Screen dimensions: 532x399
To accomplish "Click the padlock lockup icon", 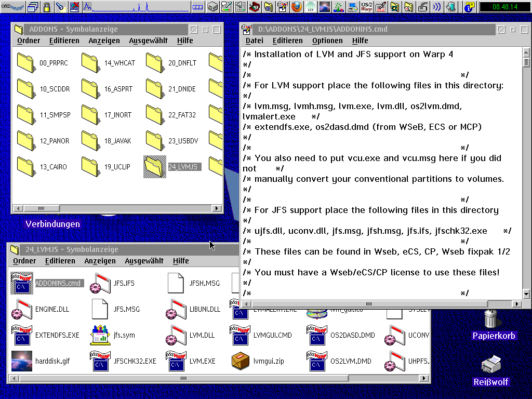I will click(x=47, y=7).
